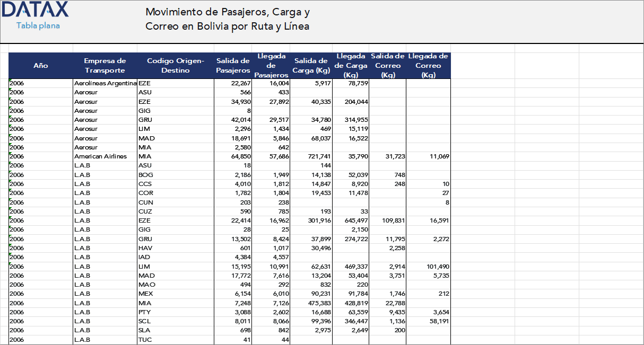
Task: Click the 'Salida de Pasajeros' column header
Action: 232,65
